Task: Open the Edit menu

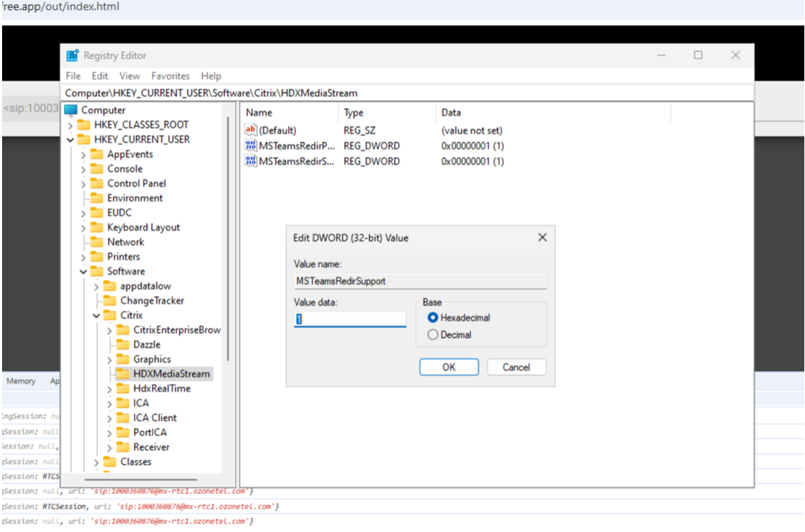Action: 100,76
